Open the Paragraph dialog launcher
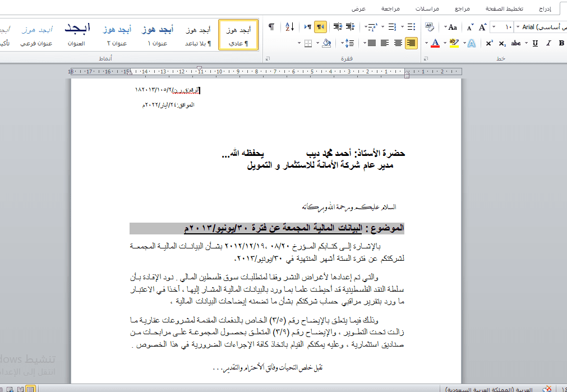 coord(268,58)
